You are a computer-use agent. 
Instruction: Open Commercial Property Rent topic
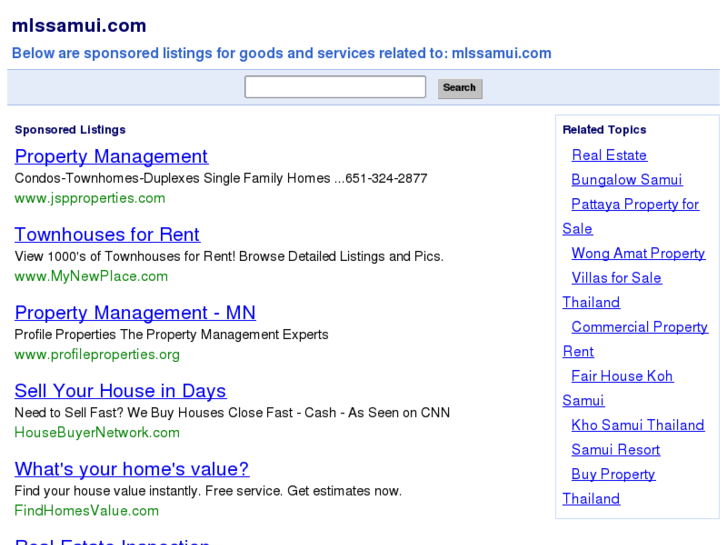[639, 327]
